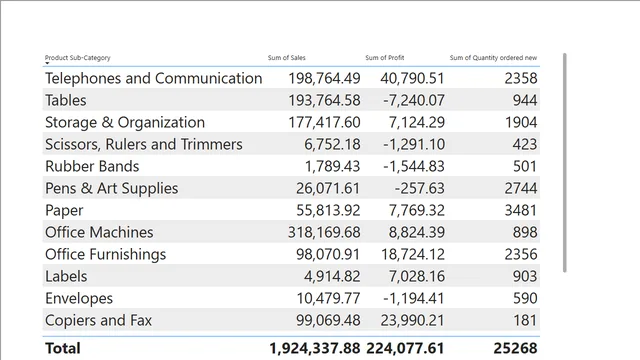Select the Pens & Art Supplies row label
Screen dimensions: 640x360
(x=111, y=189)
